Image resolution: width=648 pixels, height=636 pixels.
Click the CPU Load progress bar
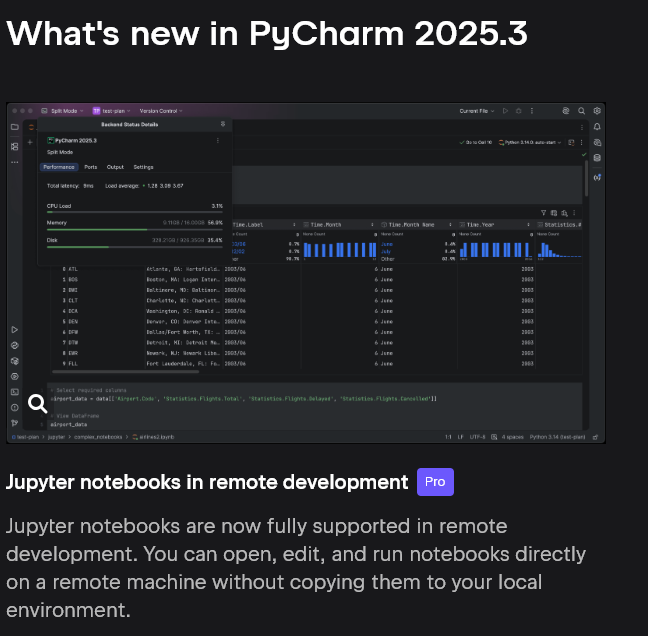[x=135, y=212]
